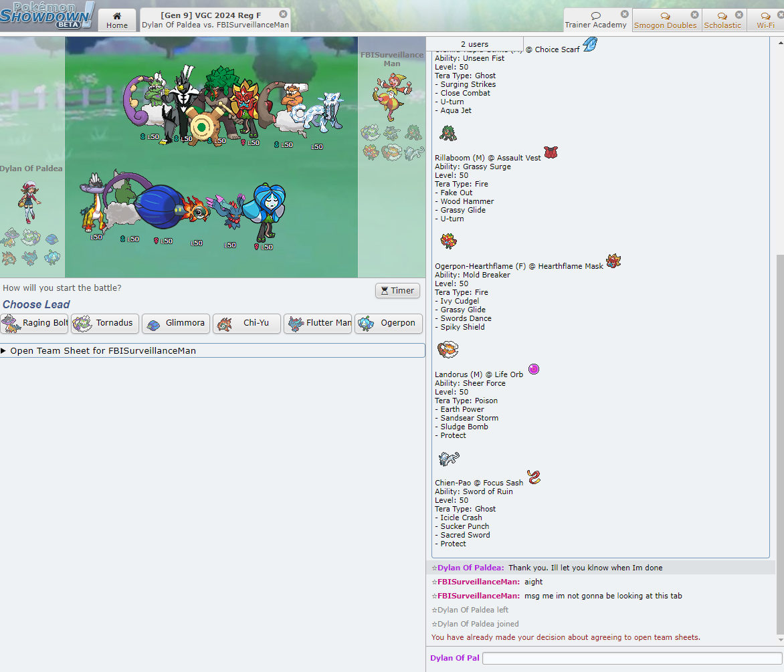
Task: Close the Trainer Academy tab
Action: tap(625, 14)
